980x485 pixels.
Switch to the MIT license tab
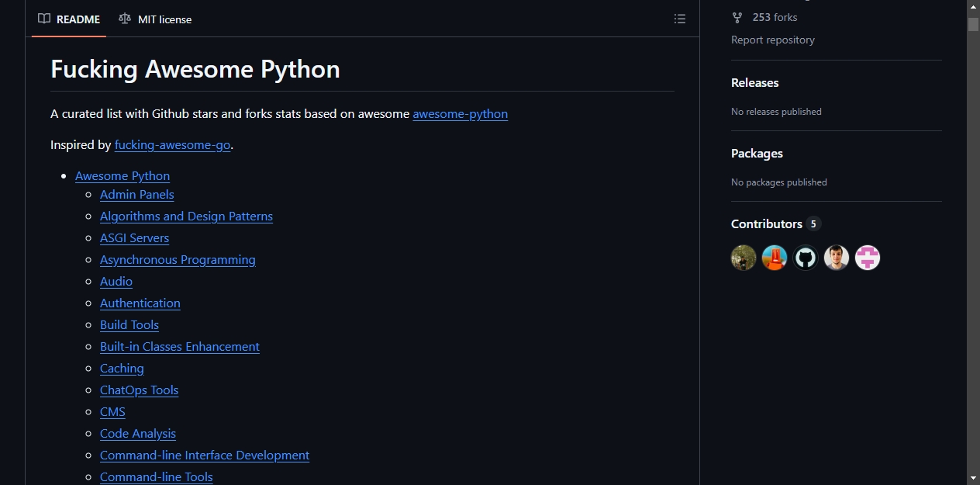155,19
